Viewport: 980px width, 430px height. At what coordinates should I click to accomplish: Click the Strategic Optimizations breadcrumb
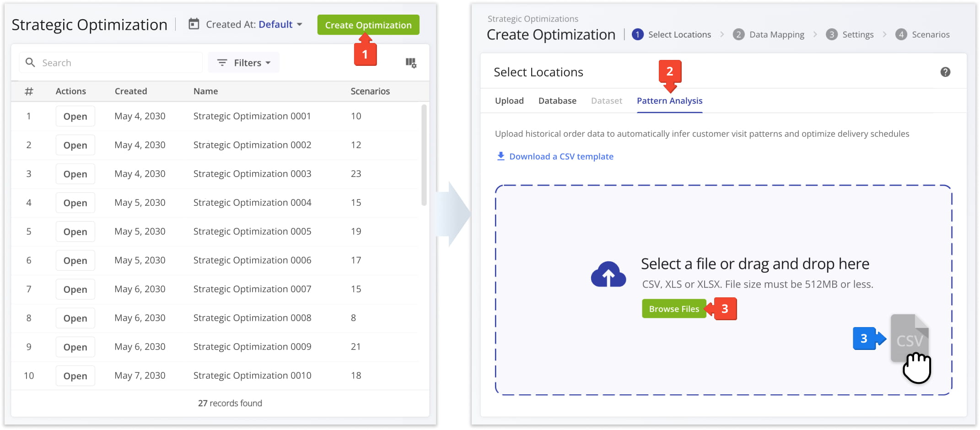[533, 18]
